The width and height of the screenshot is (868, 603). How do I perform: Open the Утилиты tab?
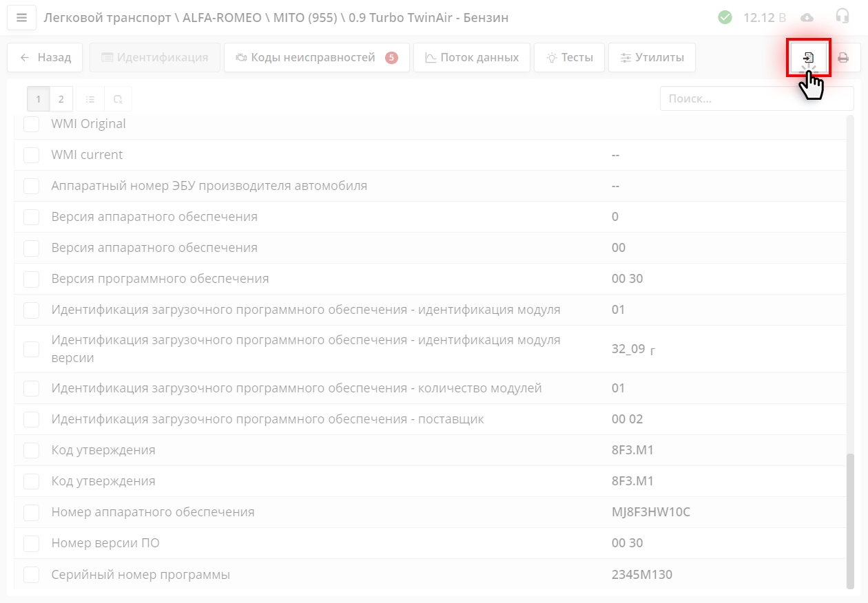click(x=652, y=57)
